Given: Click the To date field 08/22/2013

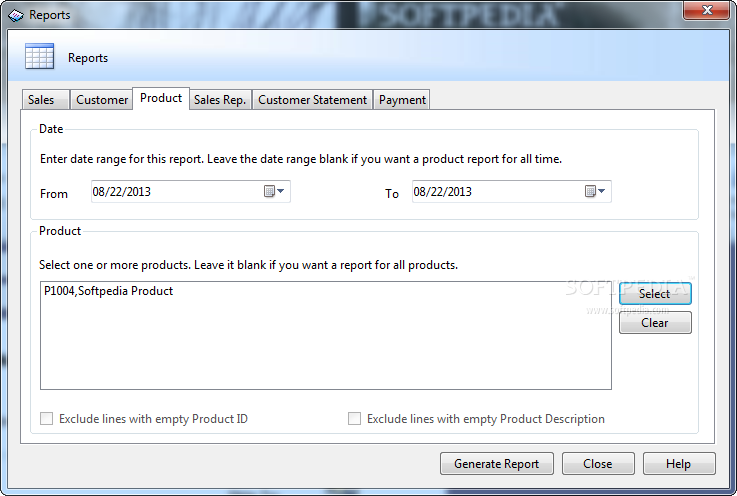Looking at the screenshot, I should point(511,191).
